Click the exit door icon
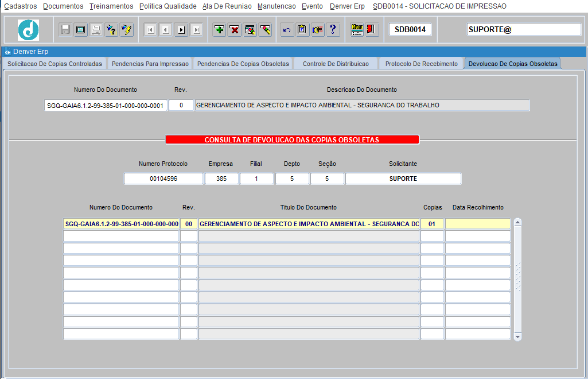Screen dimensions: 588x380 (x=371, y=30)
